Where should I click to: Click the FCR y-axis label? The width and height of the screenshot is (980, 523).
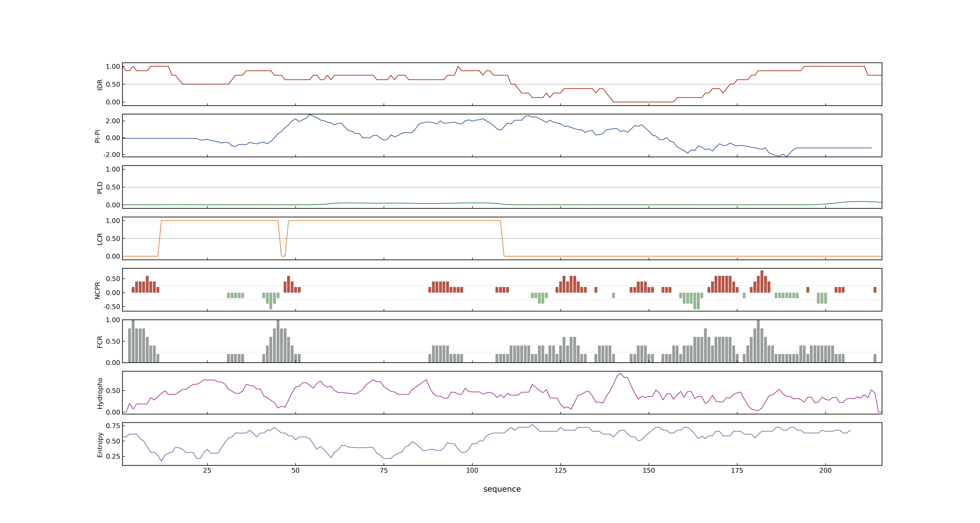(x=100, y=341)
